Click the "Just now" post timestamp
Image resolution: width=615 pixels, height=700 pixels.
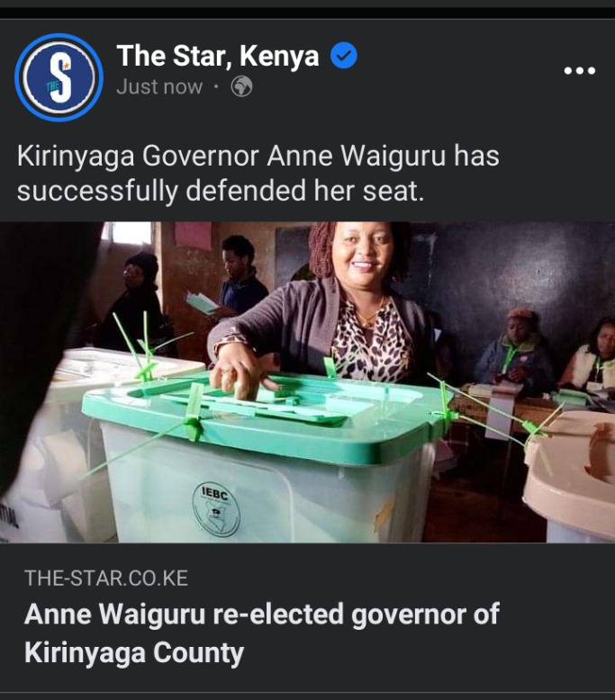coord(159,86)
